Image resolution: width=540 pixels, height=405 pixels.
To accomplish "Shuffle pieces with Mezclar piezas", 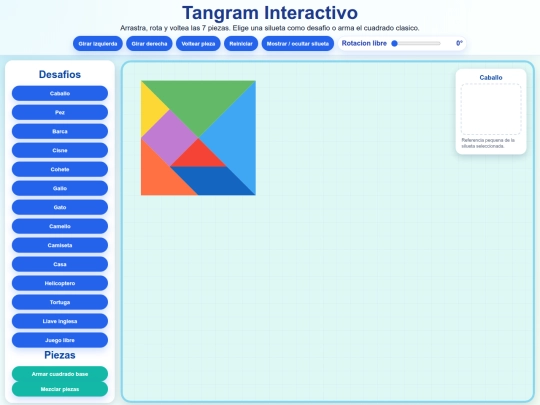I will coord(60,389).
